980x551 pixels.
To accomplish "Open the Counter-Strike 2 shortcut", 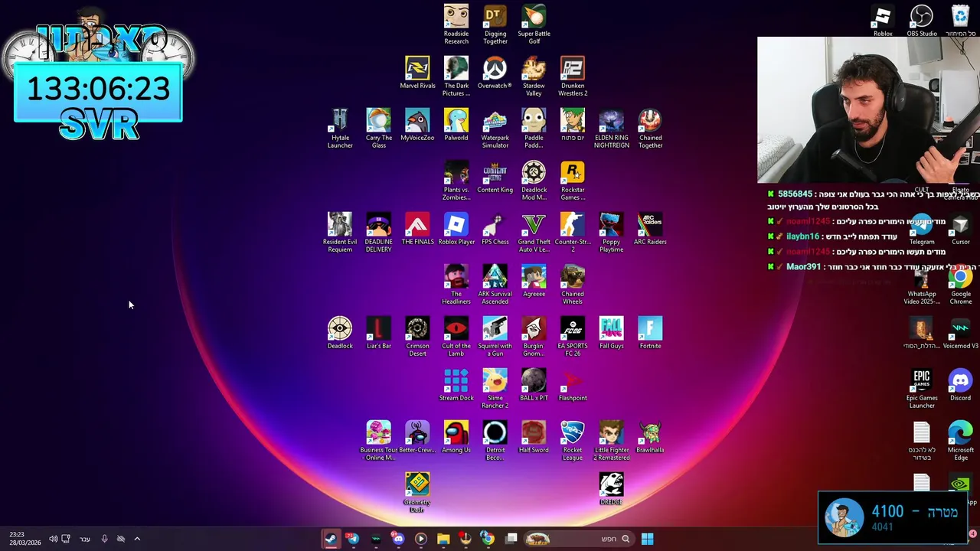I will (573, 233).
